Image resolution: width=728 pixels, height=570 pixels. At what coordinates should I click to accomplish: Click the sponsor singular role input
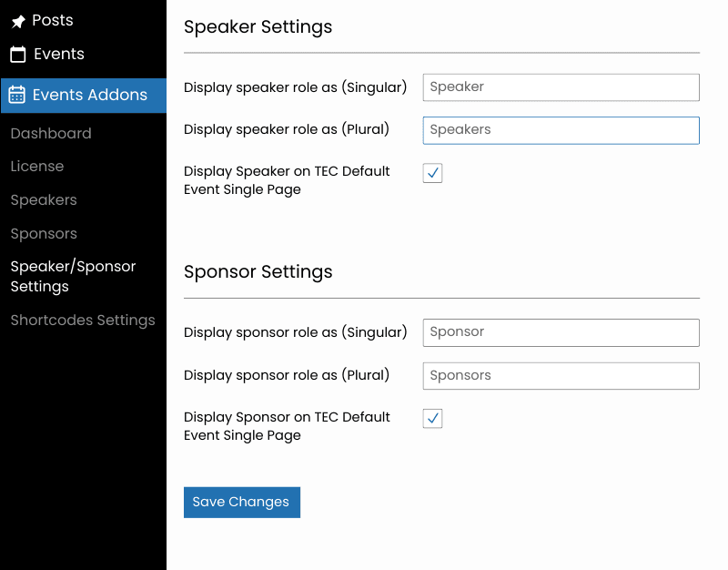click(x=561, y=332)
